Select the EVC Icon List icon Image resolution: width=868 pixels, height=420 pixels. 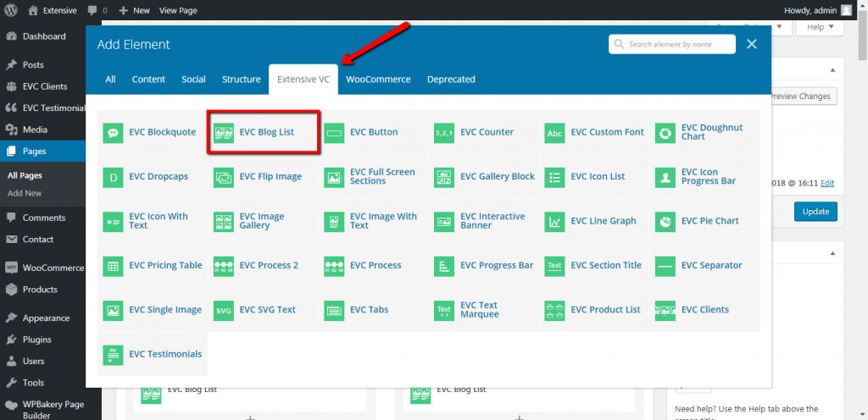554,177
